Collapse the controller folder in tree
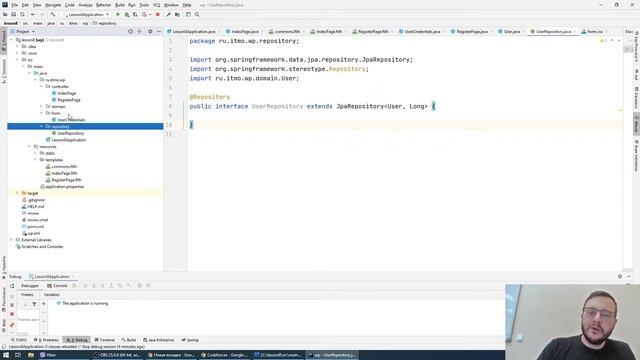This screenshot has height=360, width=640. coord(42,87)
